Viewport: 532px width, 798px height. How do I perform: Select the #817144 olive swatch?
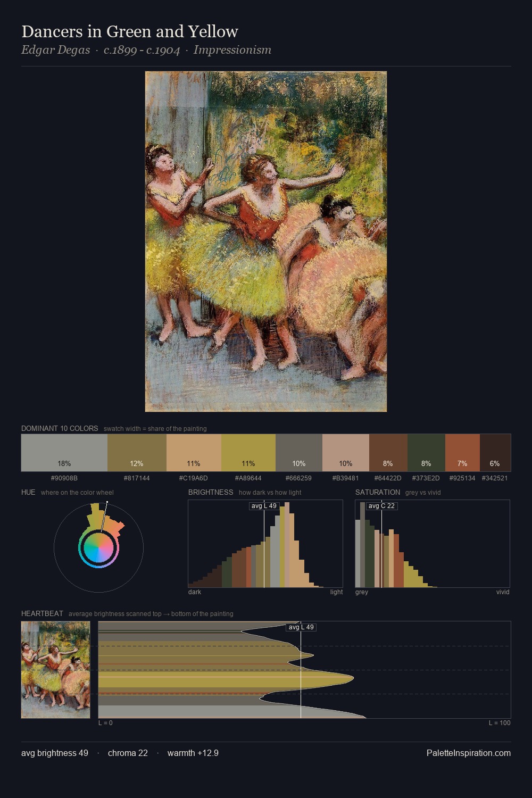pyautogui.click(x=137, y=453)
